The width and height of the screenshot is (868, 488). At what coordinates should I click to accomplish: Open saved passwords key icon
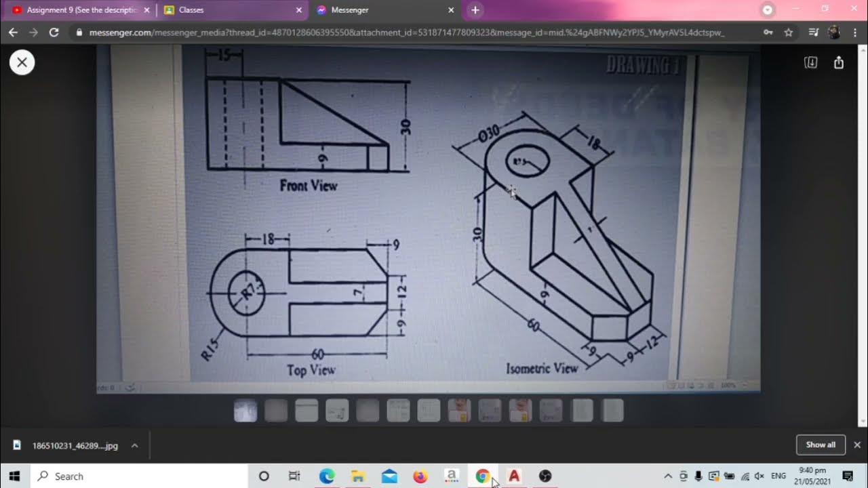768,32
